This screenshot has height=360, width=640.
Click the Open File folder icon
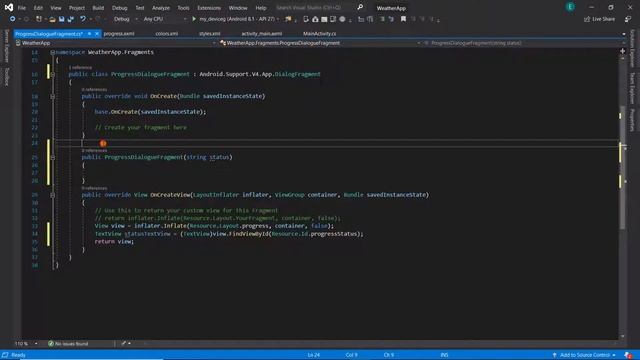coord(52,19)
